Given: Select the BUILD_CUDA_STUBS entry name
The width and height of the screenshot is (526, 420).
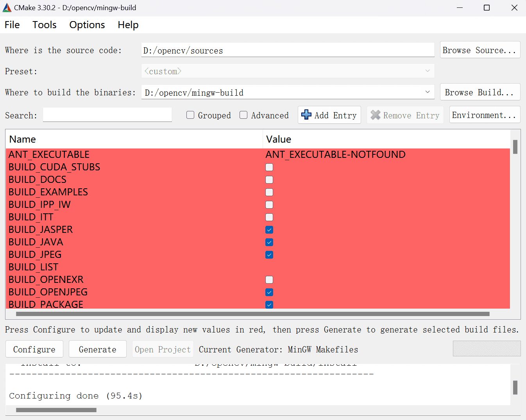Looking at the screenshot, I should pyautogui.click(x=54, y=167).
